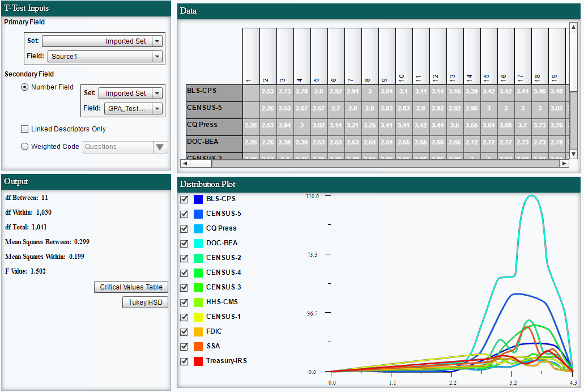Click the Data table vertical scrollbar thumb
584x392 pixels.
click(574, 62)
